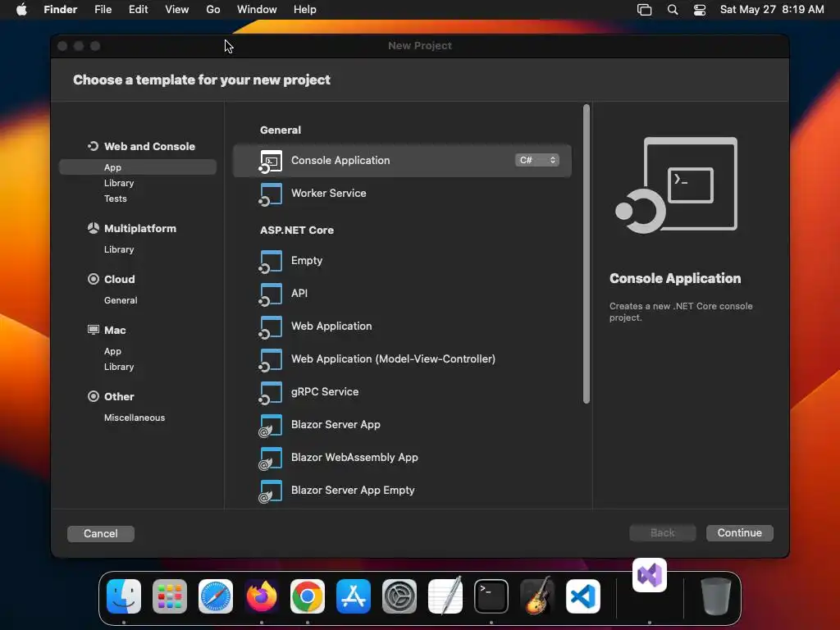Open the App Store from the Dock
840x630 pixels.
(354, 596)
